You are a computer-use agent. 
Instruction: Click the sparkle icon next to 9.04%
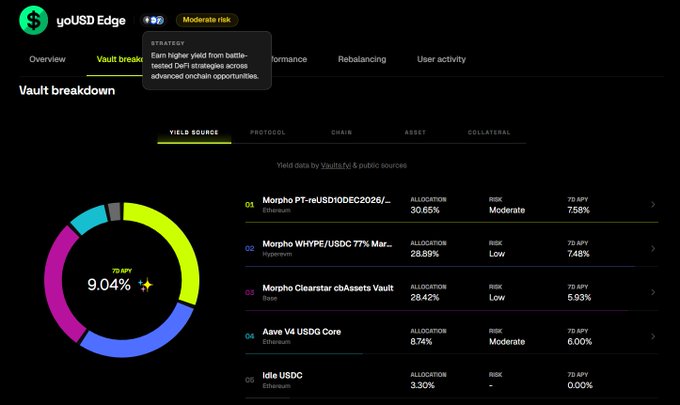coord(145,285)
